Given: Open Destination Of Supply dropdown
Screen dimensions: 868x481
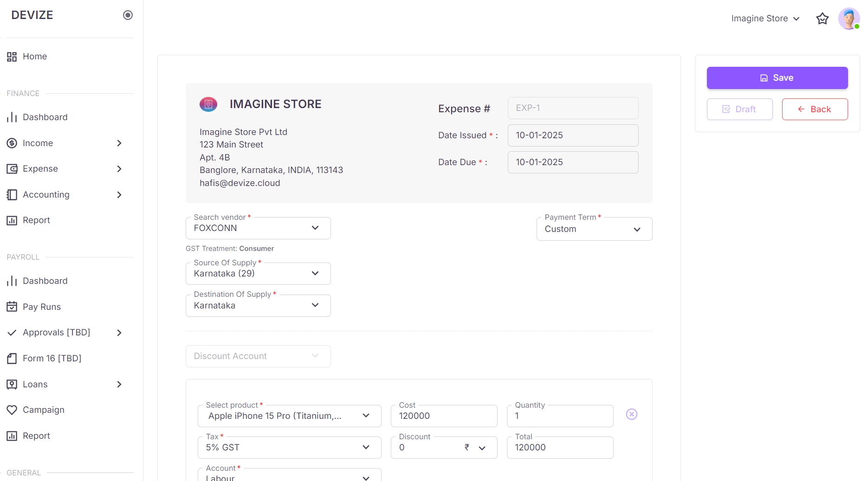Looking at the screenshot, I should 258,306.
